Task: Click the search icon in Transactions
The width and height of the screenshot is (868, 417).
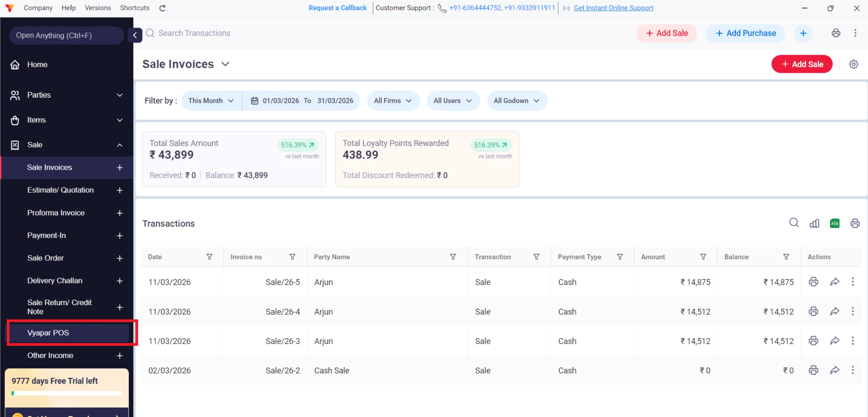Action: (x=794, y=223)
